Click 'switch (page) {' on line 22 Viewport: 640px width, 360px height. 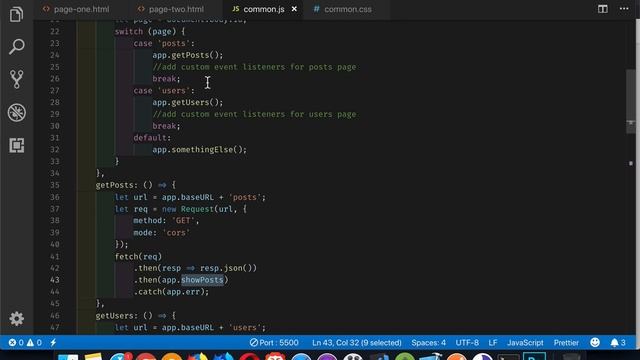[150, 31]
